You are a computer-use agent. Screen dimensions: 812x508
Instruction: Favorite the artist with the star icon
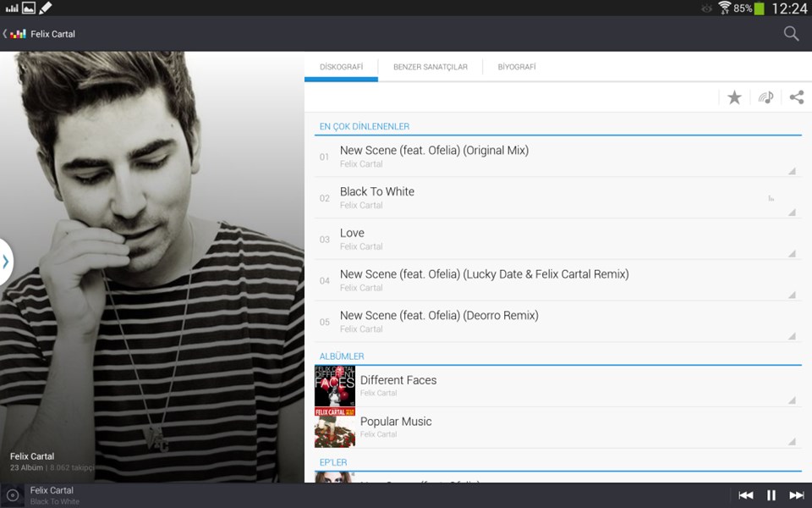734,97
